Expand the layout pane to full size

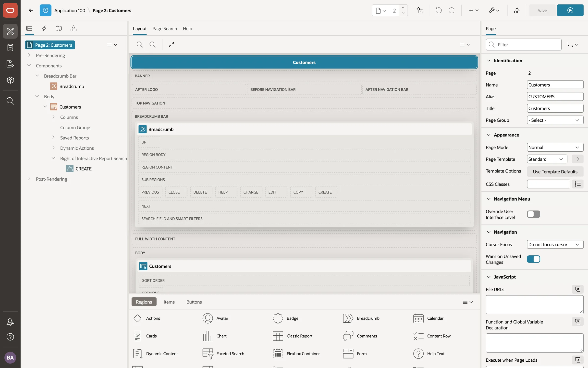171,44
